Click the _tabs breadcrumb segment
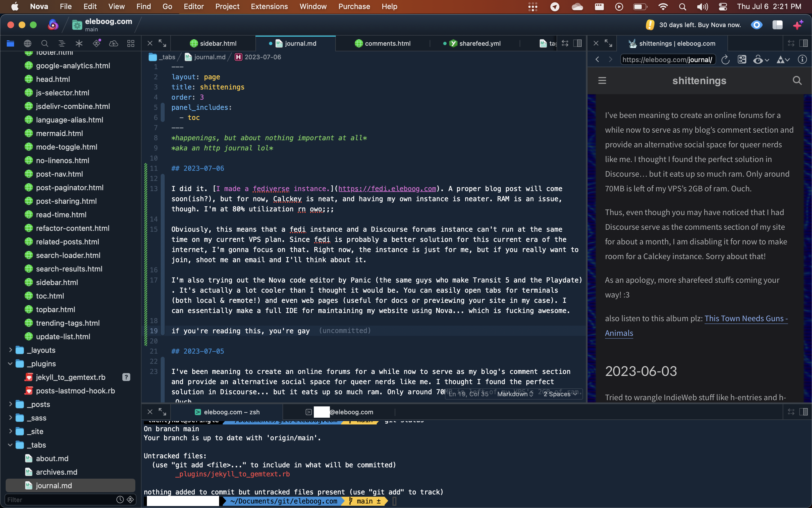This screenshot has width=812, height=508. [x=162, y=57]
